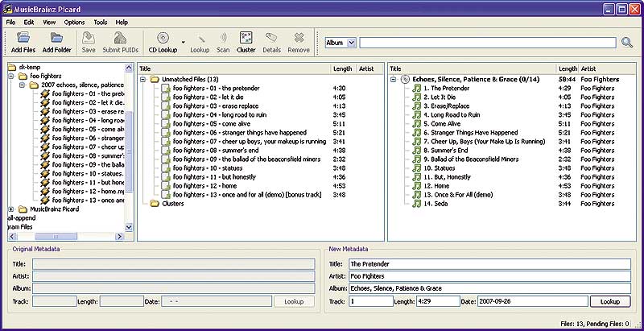Open the Edit menu
The height and width of the screenshot is (331, 644).
point(29,23)
